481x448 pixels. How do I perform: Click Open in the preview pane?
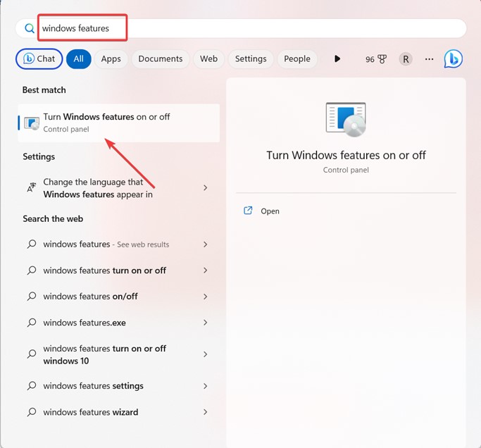coord(270,211)
